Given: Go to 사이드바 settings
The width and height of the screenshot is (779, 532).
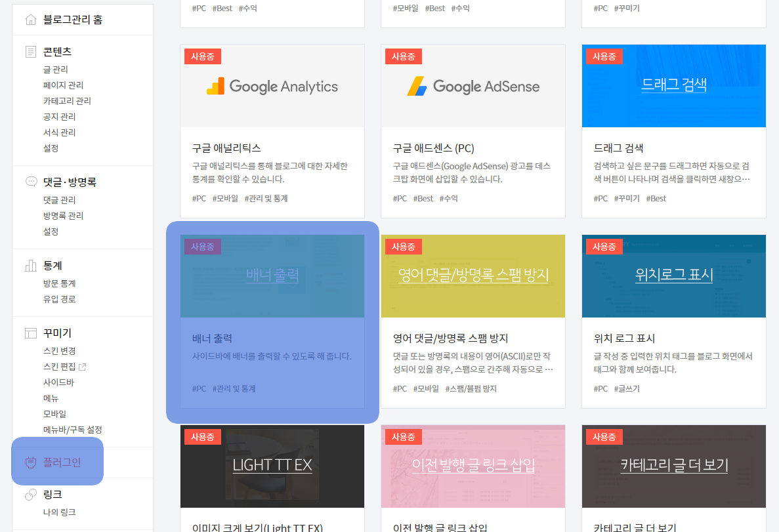Looking at the screenshot, I should click(58, 382).
